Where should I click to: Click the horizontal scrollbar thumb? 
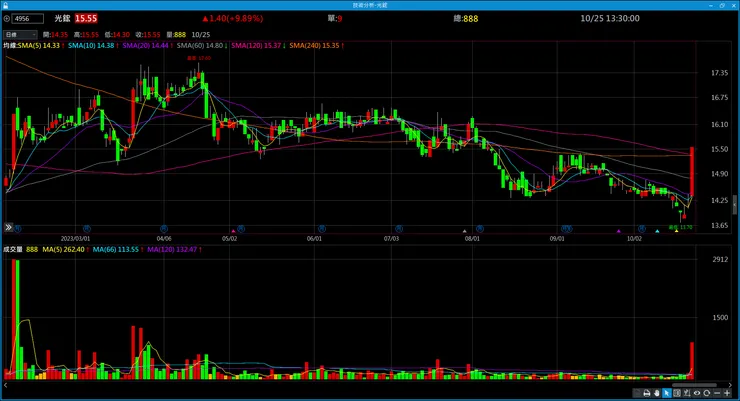pos(694,385)
